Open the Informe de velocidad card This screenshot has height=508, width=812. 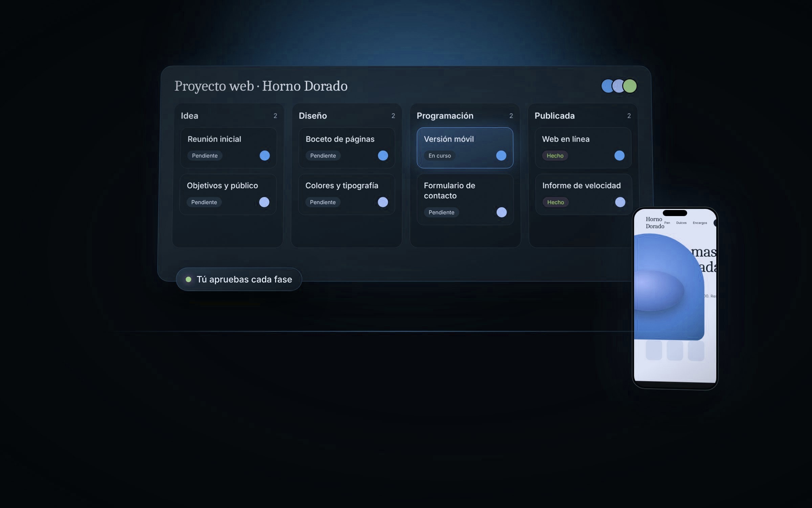584,194
